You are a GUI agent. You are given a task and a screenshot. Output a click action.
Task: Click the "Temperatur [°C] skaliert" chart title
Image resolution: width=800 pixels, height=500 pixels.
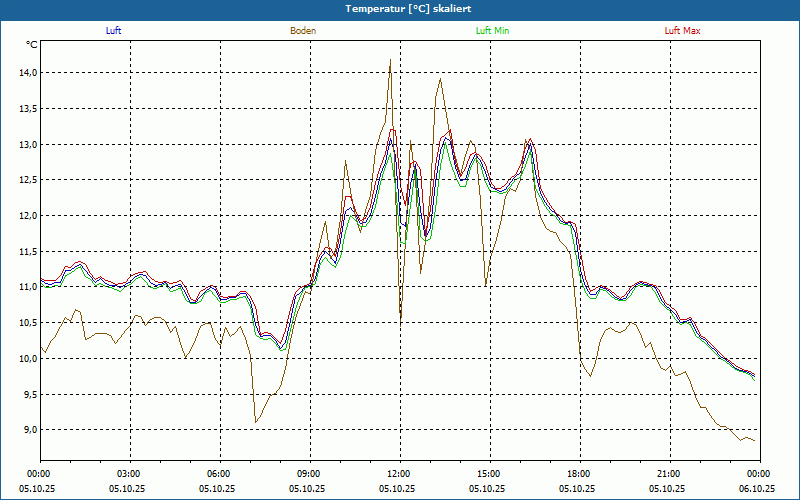pos(400,9)
